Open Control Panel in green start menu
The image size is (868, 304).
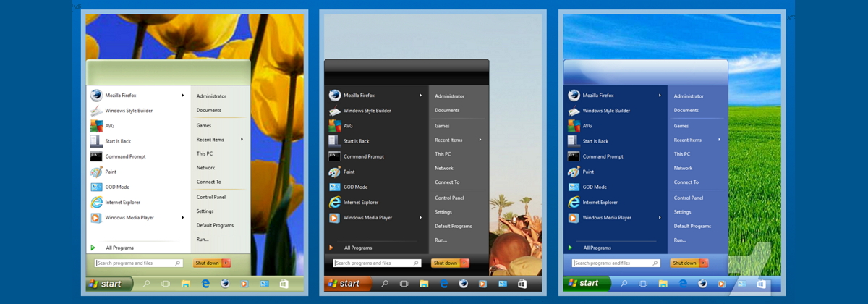click(211, 197)
